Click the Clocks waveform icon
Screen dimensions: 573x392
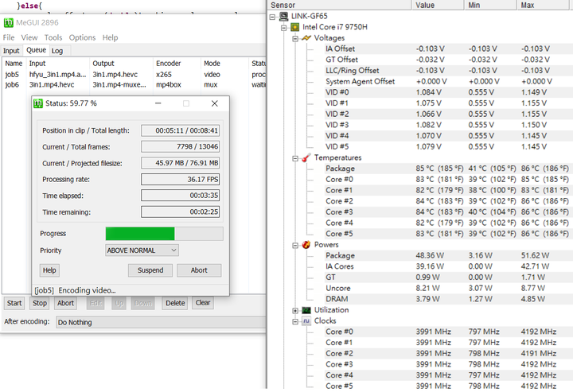(x=306, y=321)
